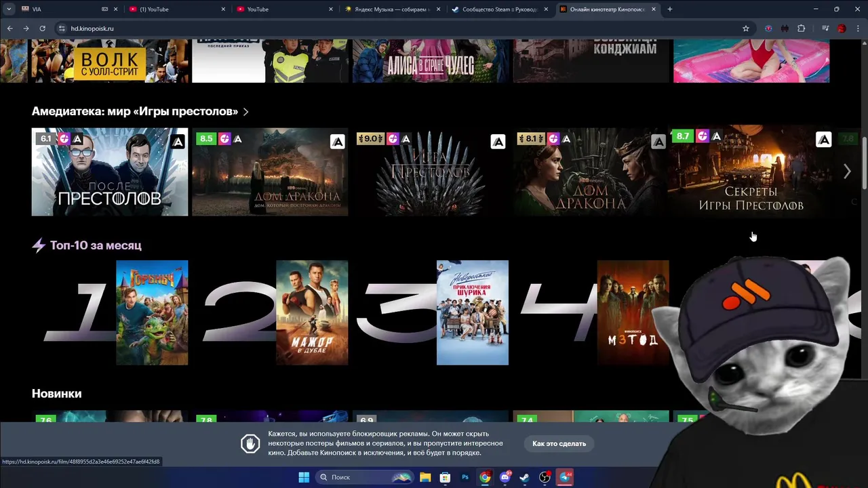Go back using the browser back arrow
The image size is (868, 488).
click(x=9, y=28)
